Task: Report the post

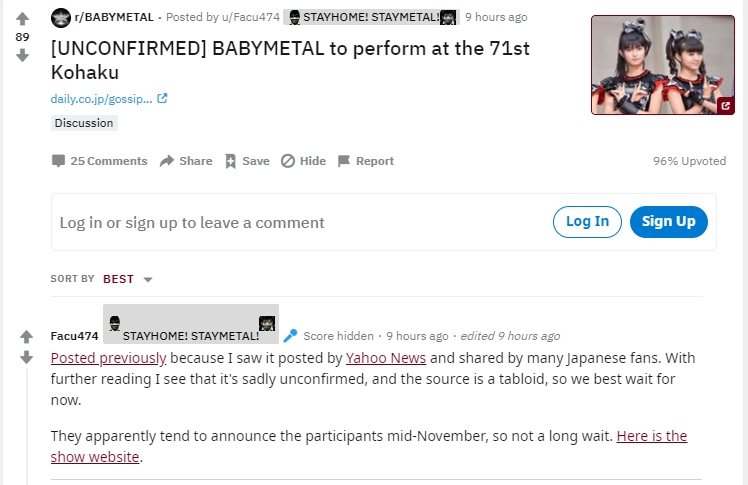Action: [x=365, y=161]
